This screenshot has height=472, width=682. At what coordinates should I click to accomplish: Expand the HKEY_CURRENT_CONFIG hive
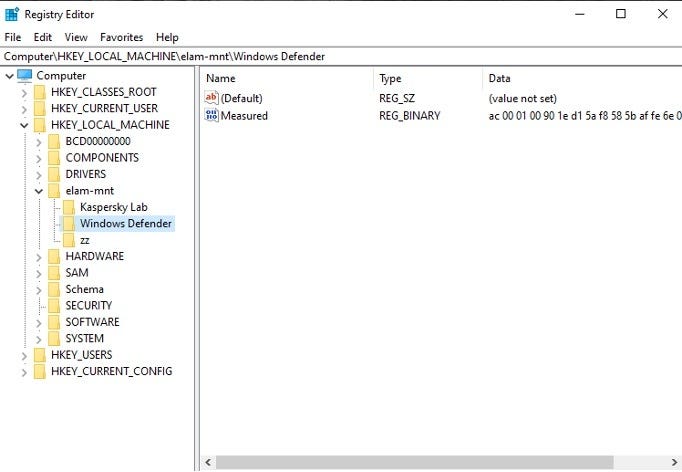point(24,373)
